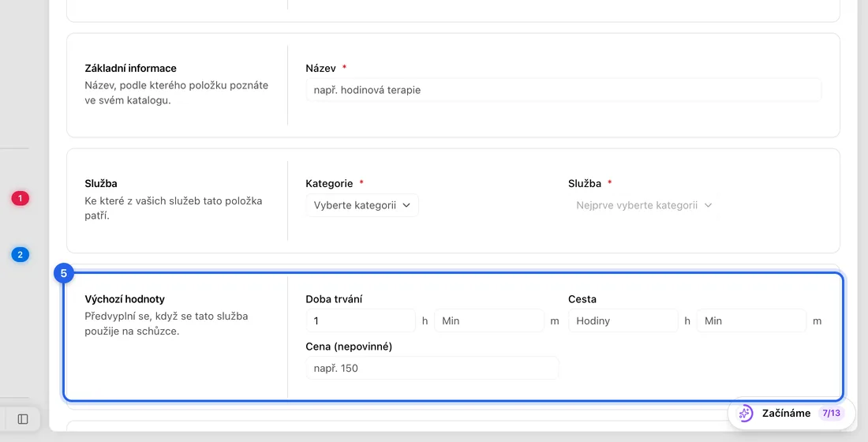The image size is (868, 442).
Task: Click the Cena (nepovinné) label
Action: pos(349,346)
